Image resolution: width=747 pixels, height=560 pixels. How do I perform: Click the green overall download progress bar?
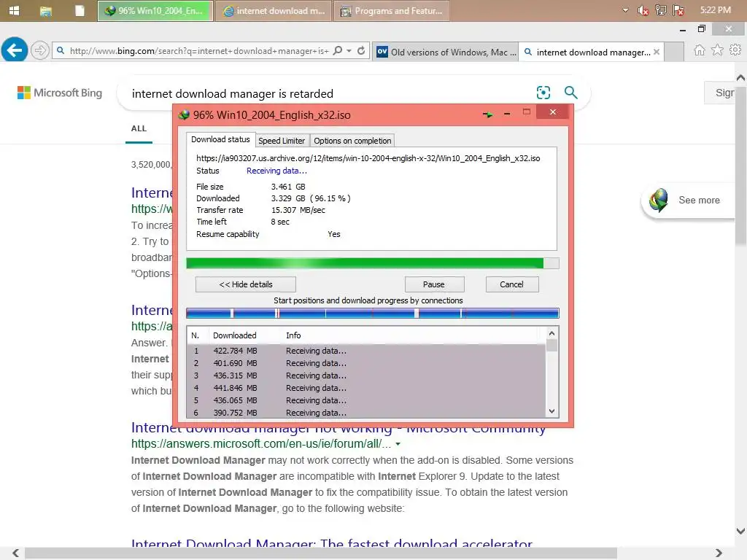click(x=373, y=263)
